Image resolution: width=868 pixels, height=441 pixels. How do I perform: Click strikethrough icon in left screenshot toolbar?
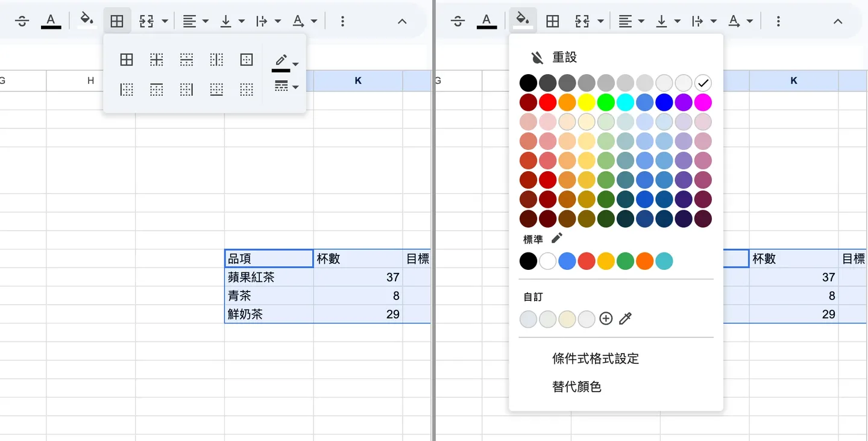[x=22, y=22]
